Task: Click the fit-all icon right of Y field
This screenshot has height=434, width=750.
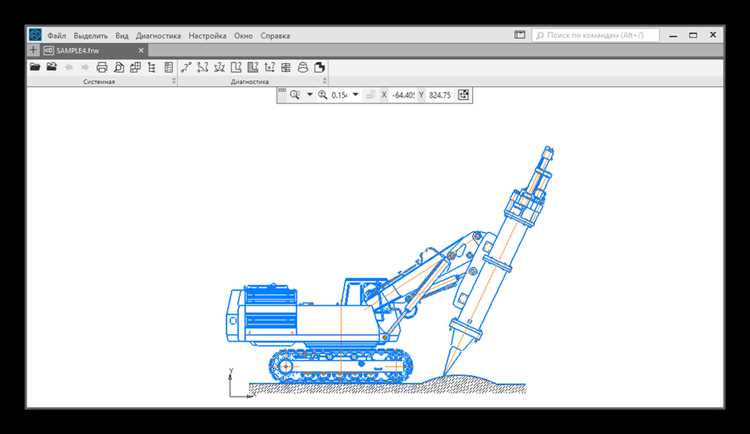Action: point(463,95)
